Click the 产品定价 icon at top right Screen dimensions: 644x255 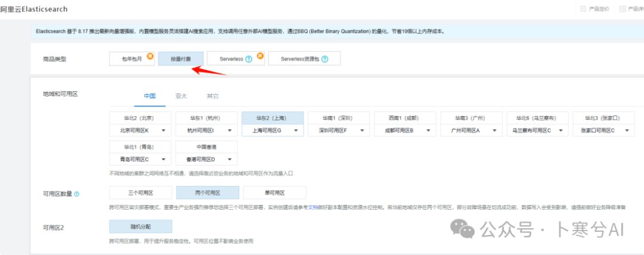pyautogui.click(x=583, y=9)
